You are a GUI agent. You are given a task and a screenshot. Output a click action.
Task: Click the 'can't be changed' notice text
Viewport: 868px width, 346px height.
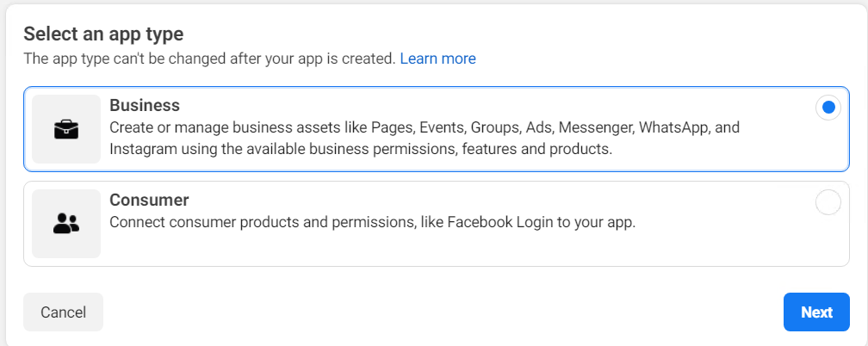pos(209,59)
